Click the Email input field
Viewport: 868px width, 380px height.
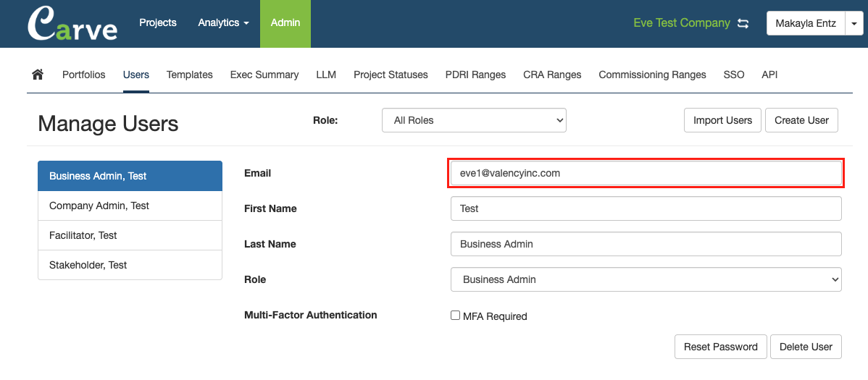click(x=646, y=174)
